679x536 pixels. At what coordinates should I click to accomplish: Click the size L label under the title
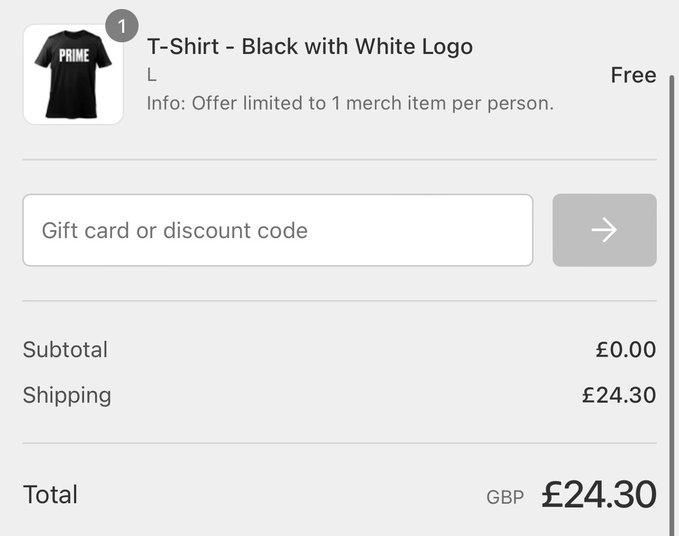(152, 75)
